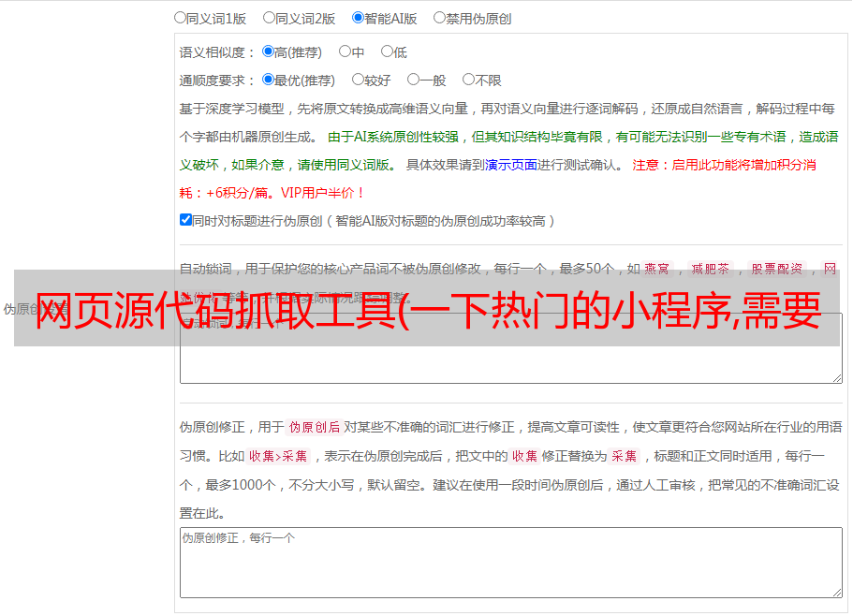Image resolution: width=853 pixels, height=616 pixels.
Task: Click the 减肥茶 example keyword
Action: click(711, 269)
